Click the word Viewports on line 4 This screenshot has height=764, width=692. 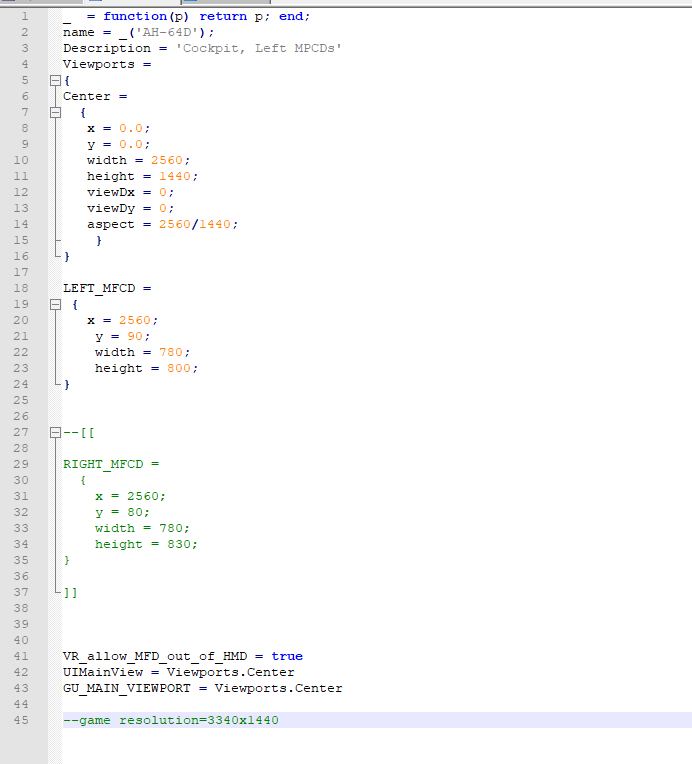(x=98, y=64)
